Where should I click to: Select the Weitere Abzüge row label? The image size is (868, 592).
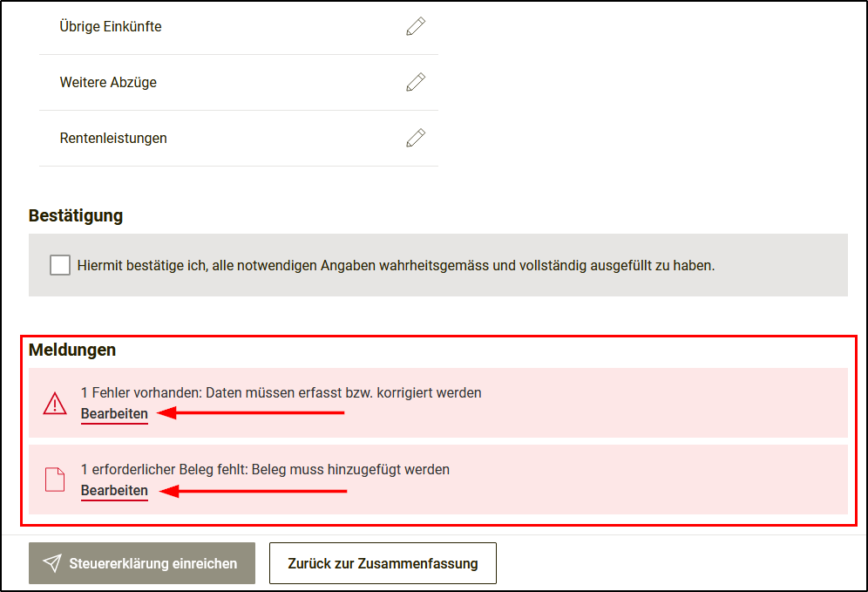click(x=108, y=83)
